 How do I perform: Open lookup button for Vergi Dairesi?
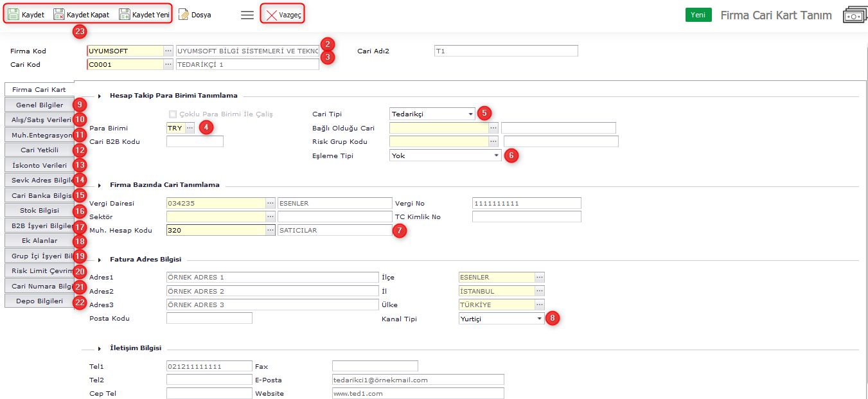pyautogui.click(x=270, y=203)
